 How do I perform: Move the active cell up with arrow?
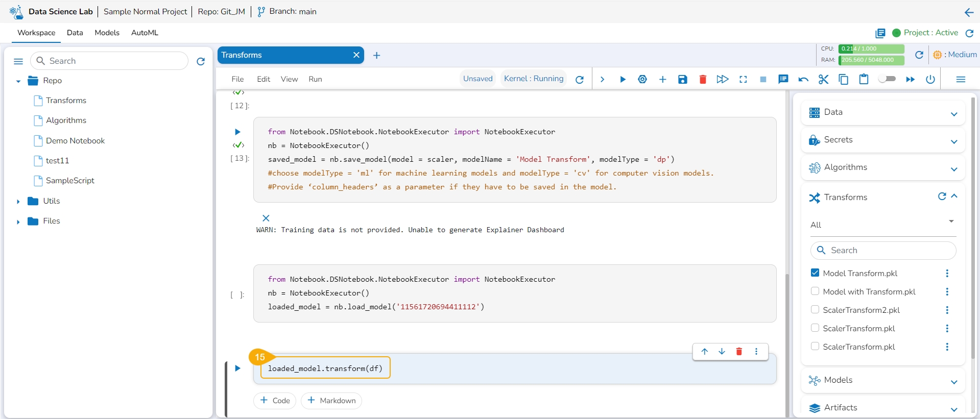[705, 351]
